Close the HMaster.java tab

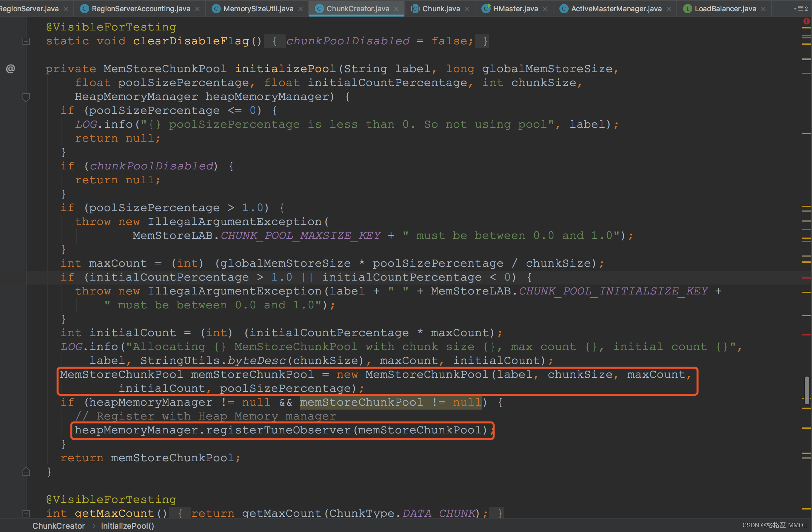[x=545, y=9]
